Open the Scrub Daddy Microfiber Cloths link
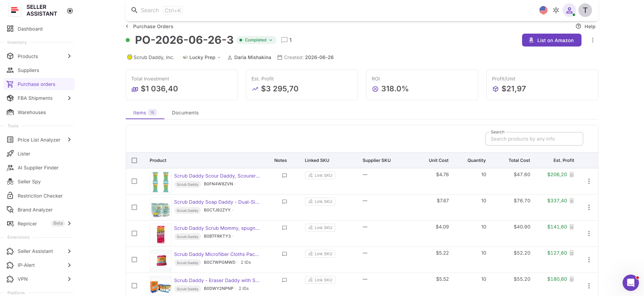644x296 pixels. [216, 254]
